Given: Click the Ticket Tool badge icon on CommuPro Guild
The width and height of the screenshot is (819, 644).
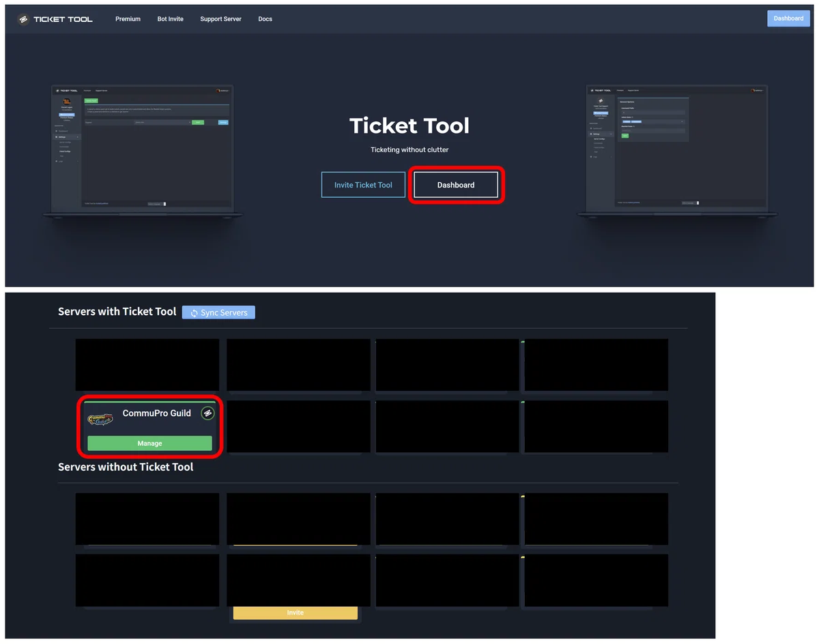Looking at the screenshot, I should pos(207,413).
